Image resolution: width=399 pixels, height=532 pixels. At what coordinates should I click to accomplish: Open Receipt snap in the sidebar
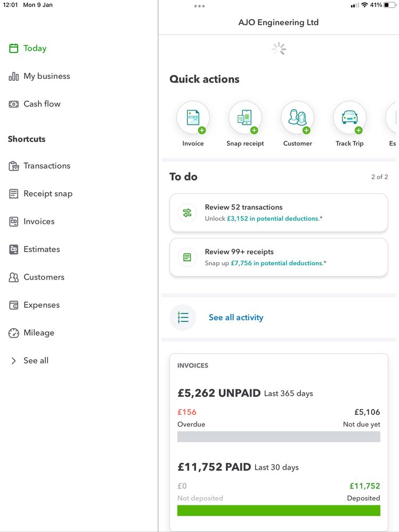coord(47,194)
